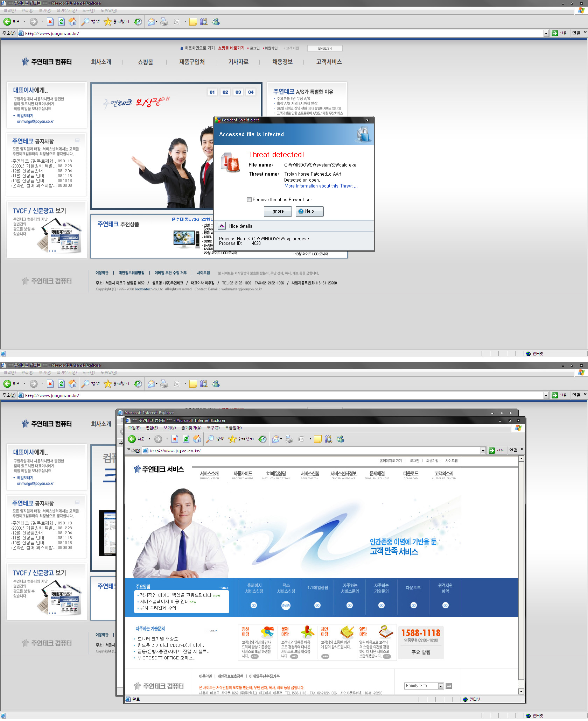The height and width of the screenshot is (721, 588).
Task: Expand 연결 links chevron in jysvc.co.kr popup
Action: 522,449
